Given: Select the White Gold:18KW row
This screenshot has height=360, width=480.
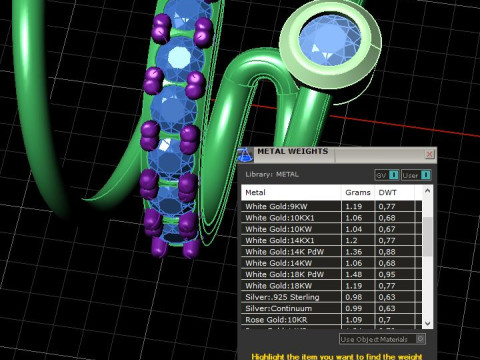Looking at the screenshot, I should point(331,286).
